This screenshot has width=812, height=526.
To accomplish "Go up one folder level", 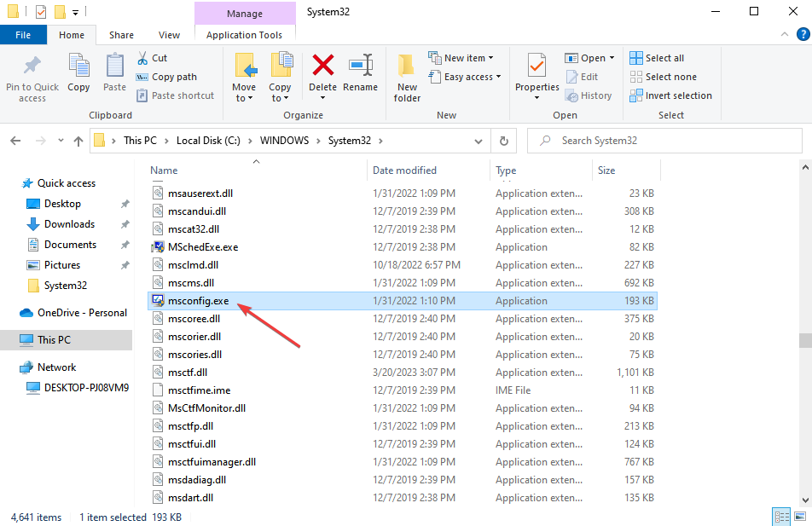I will tap(78, 141).
